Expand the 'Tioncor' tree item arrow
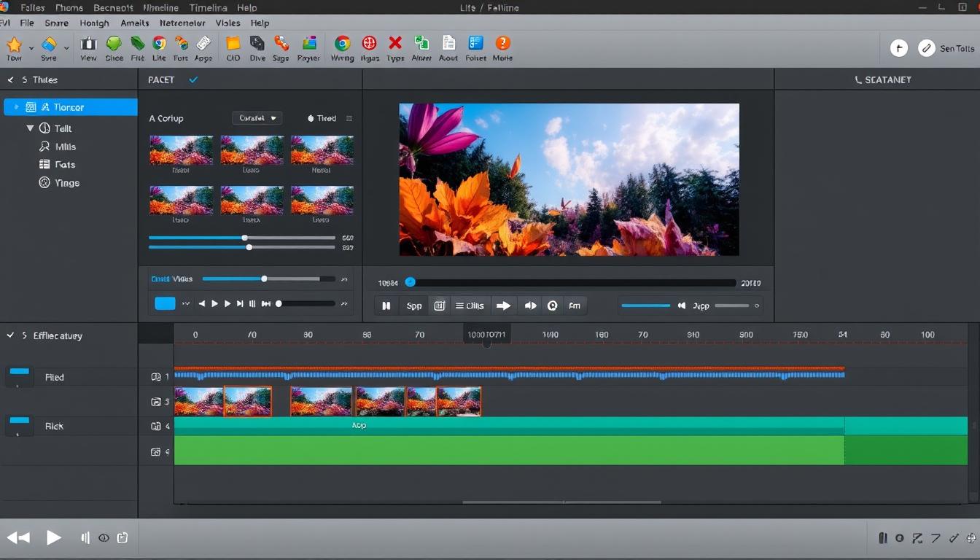980x560 pixels. click(x=16, y=107)
